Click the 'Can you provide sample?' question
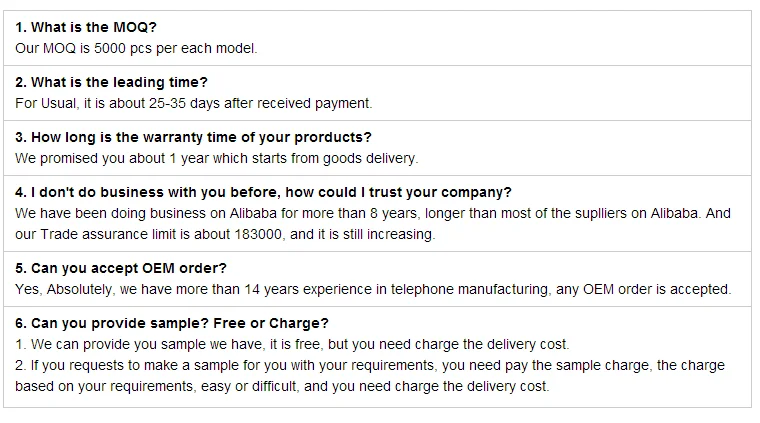Image resolution: width=760 pixels, height=423 pixels. pyautogui.click(x=172, y=324)
